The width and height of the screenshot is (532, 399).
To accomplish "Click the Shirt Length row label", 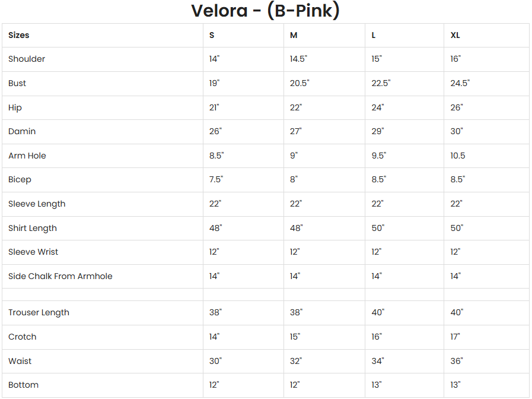I will tap(33, 228).
